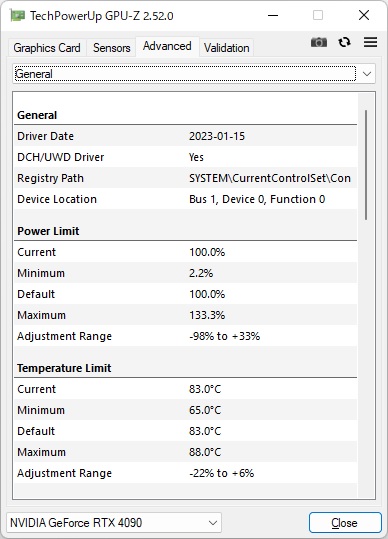
Task: Select Power Limit Minimum value 2.2%
Action: [x=201, y=273]
